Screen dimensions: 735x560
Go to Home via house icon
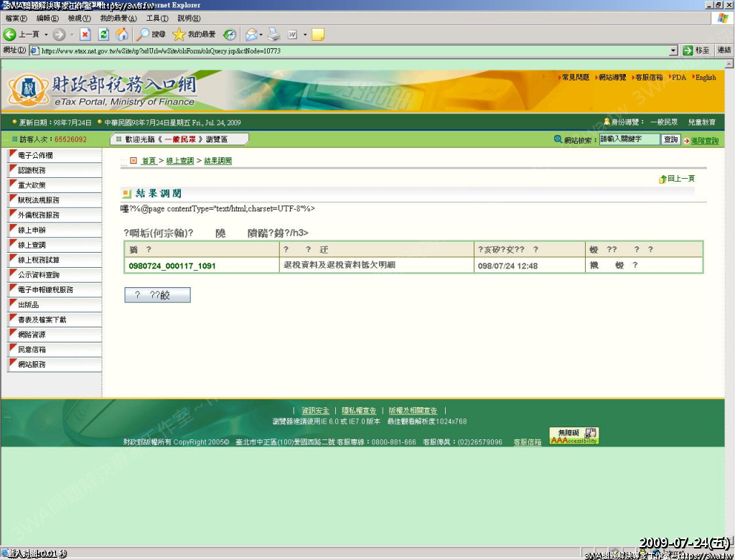pos(122,34)
